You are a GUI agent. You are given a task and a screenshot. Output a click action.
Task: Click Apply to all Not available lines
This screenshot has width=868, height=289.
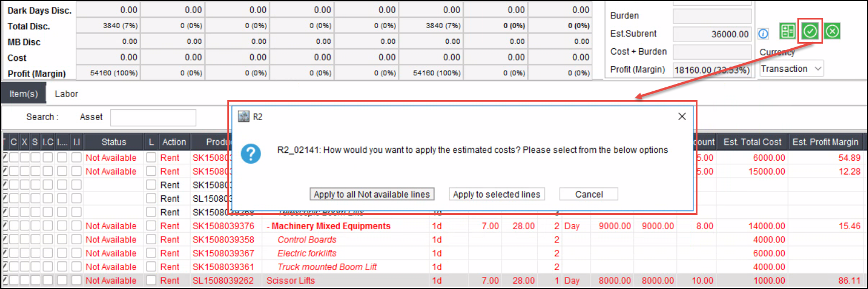pos(372,194)
